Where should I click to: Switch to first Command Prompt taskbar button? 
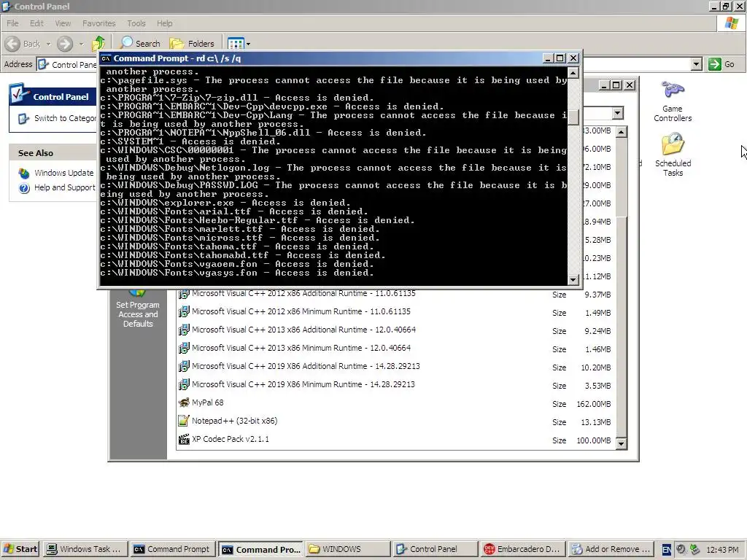pyautogui.click(x=173, y=549)
